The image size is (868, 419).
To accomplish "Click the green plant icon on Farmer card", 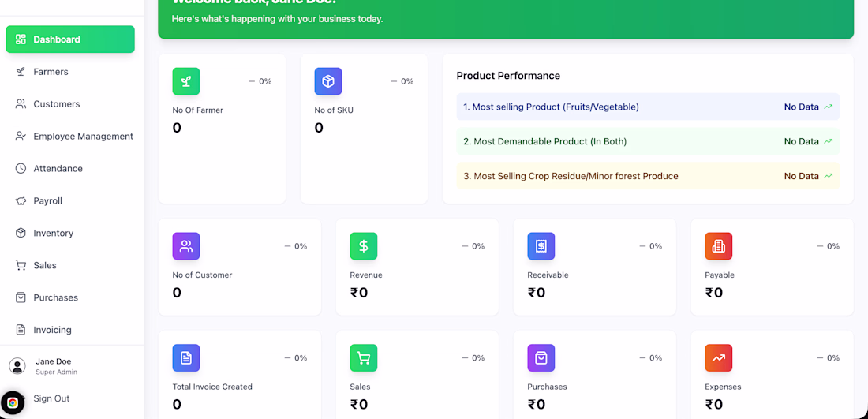I will 186,81.
